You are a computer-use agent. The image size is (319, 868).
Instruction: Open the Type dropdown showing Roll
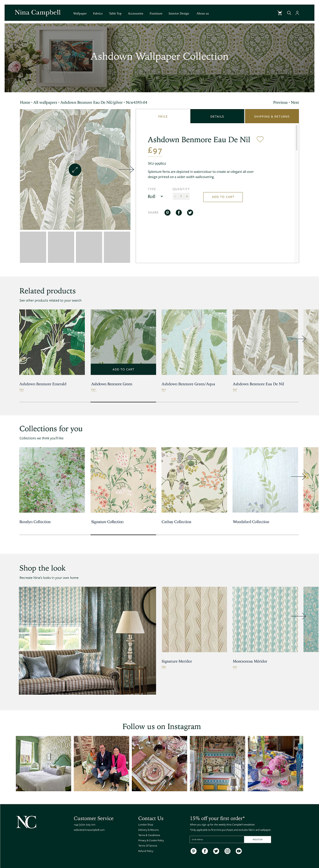pyautogui.click(x=155, y=197)
